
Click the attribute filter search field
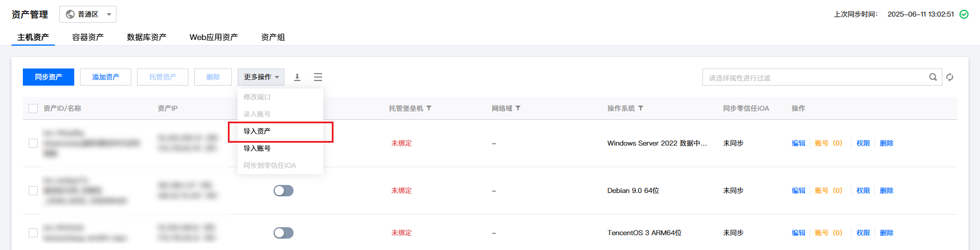[815, 77]
